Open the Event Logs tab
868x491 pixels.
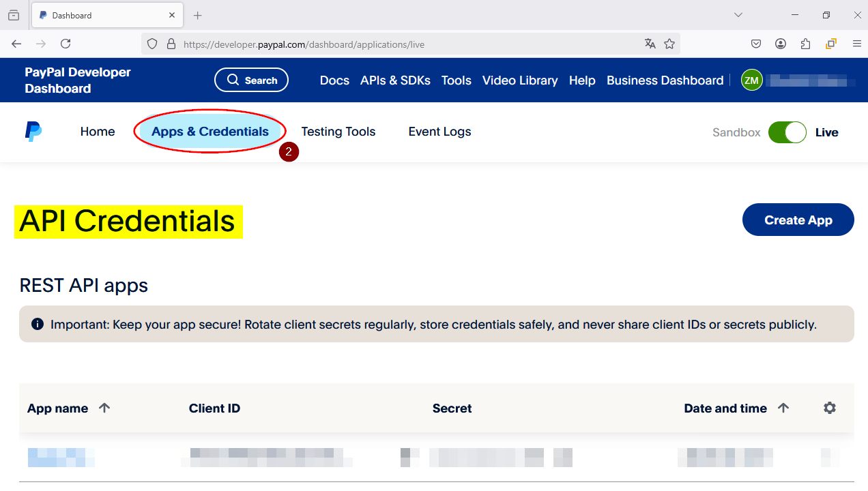click(440, 132)
